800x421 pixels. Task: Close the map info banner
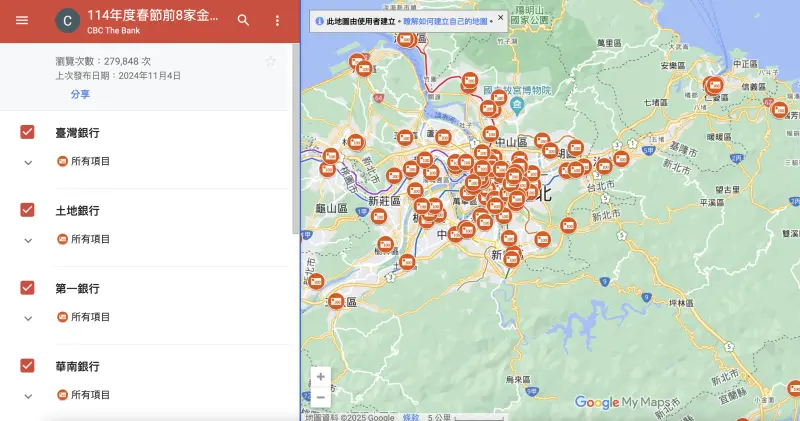501,17
